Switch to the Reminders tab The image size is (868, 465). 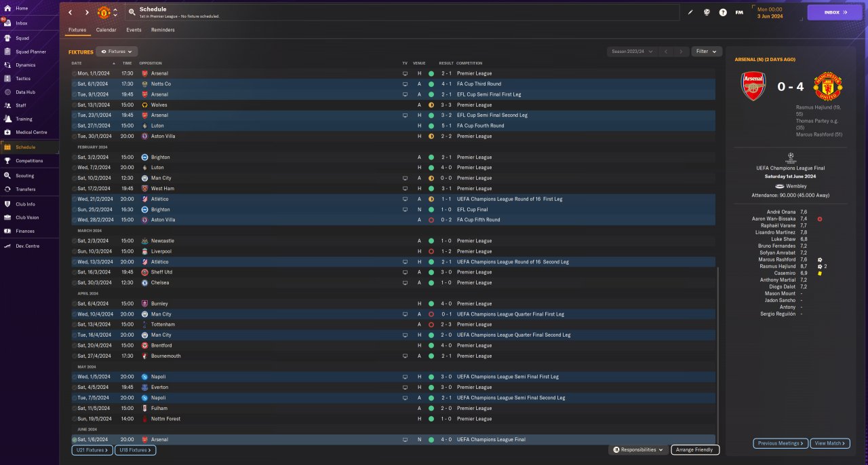click(163, 30)
